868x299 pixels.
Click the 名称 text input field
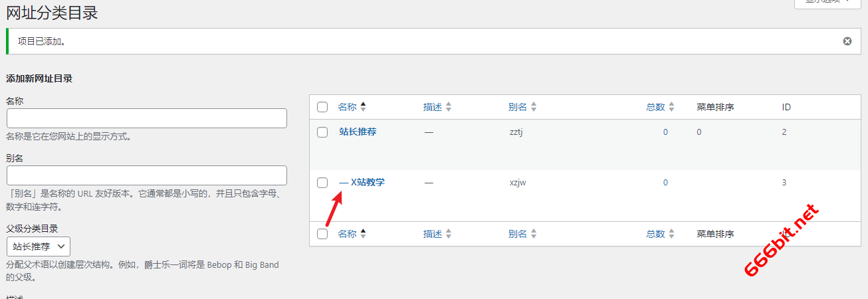(x=147, y=118)
